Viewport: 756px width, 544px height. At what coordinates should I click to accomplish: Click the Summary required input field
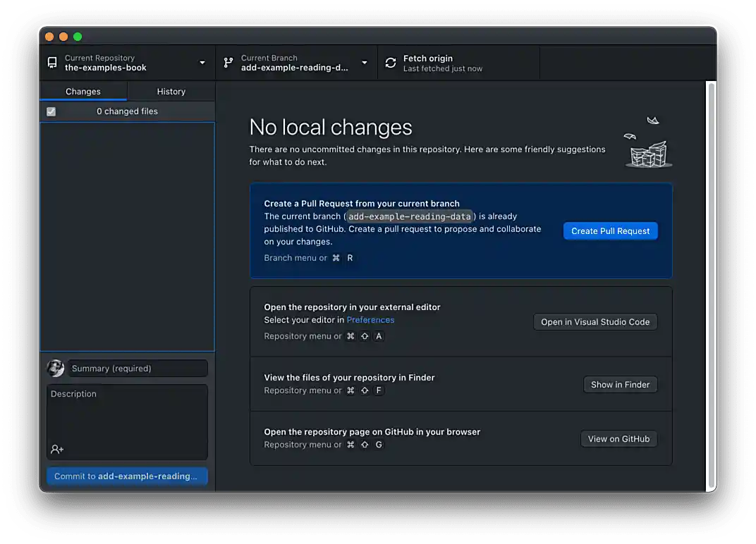pos(138,368)
